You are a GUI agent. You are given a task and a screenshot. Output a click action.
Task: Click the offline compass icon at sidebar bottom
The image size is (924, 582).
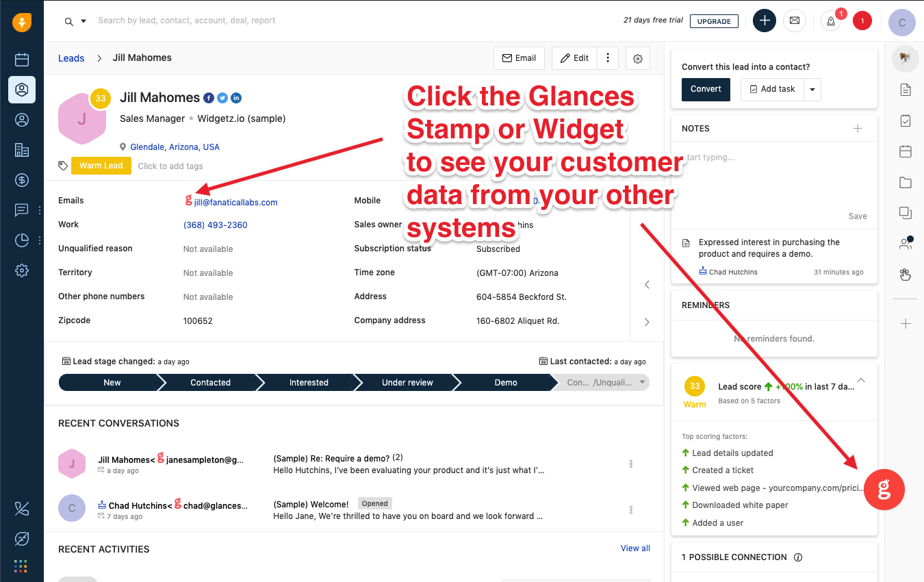tap(22, 539)
